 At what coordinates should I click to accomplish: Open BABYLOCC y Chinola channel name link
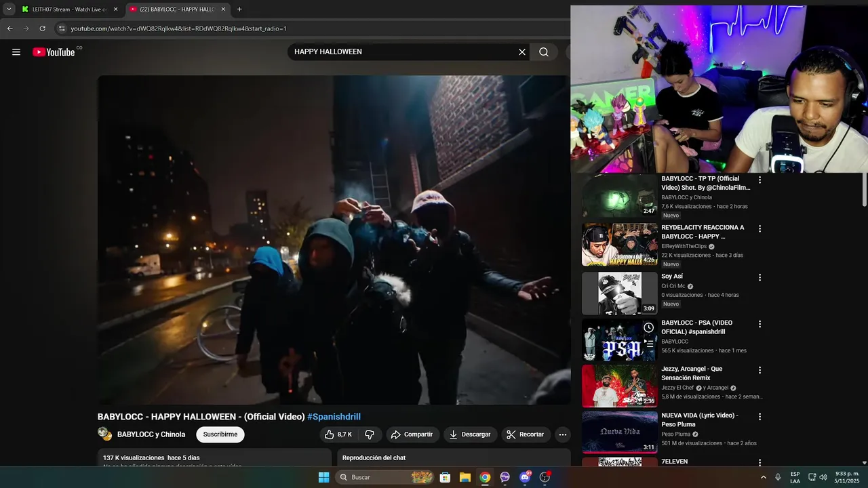point(151,434)
